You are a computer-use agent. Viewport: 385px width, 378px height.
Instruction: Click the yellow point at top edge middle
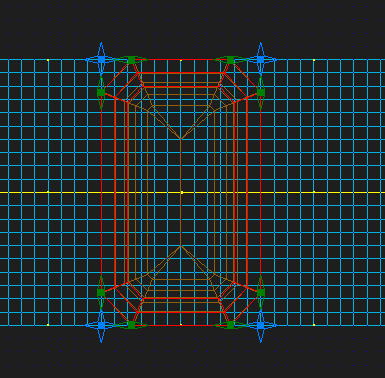coord(181,60)
